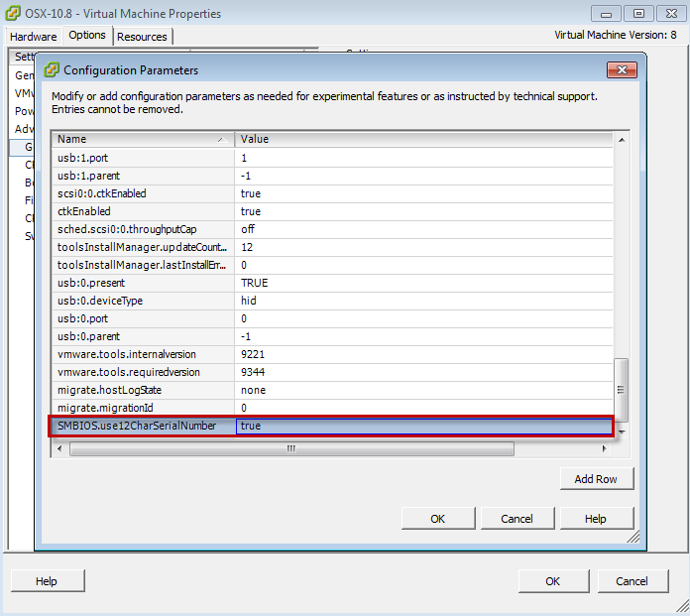Open Help in Configuration Parameters dialog

pos(596,518)
